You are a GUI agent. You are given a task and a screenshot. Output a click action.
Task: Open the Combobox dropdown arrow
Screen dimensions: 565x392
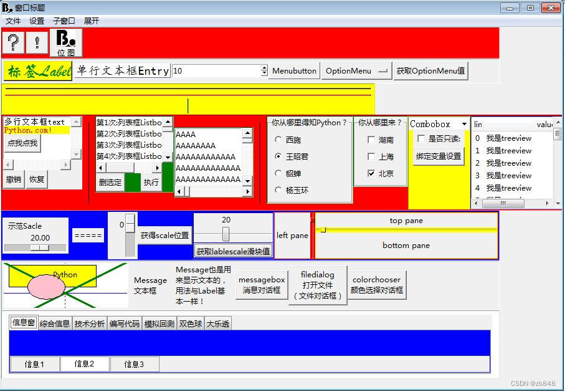coord(464,124)
